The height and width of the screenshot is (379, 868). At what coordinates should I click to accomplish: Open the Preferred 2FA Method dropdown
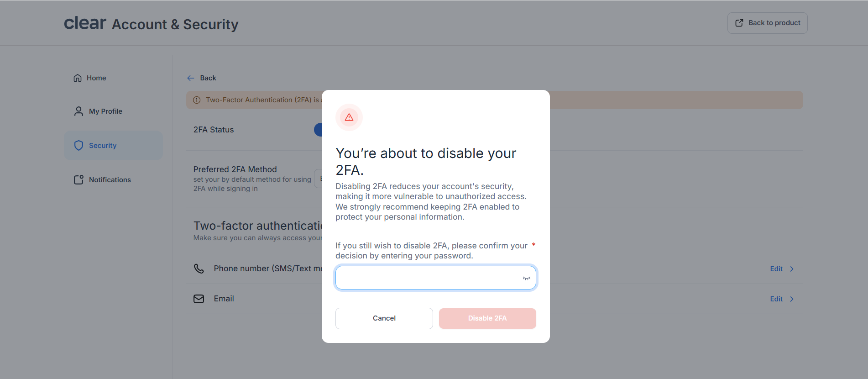point(318,179)
